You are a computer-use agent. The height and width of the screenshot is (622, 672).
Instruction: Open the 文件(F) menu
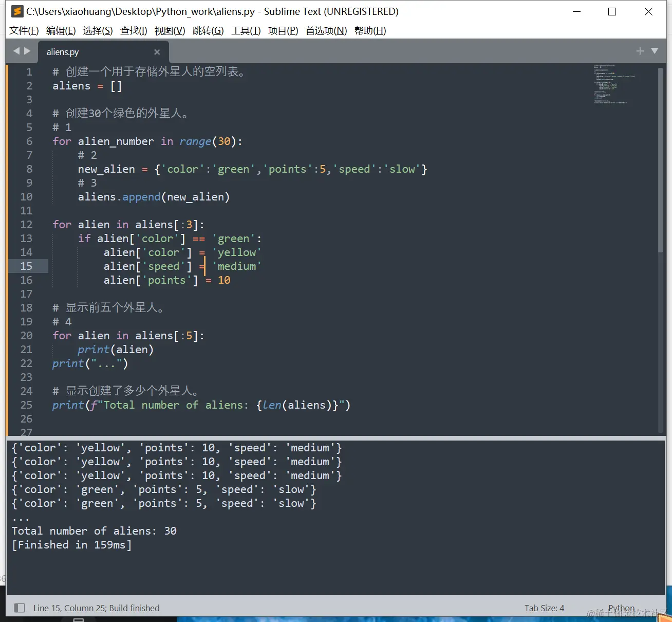(x=24, y=30)
